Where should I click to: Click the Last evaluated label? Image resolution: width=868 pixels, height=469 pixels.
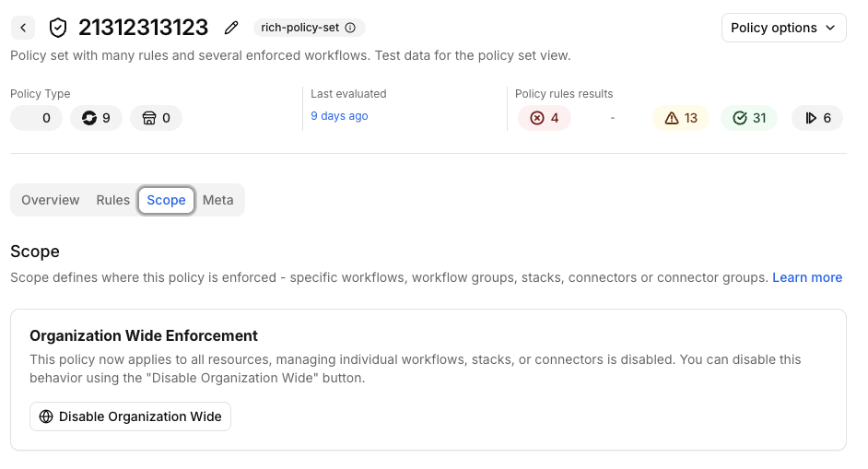(x=348, y=94)
